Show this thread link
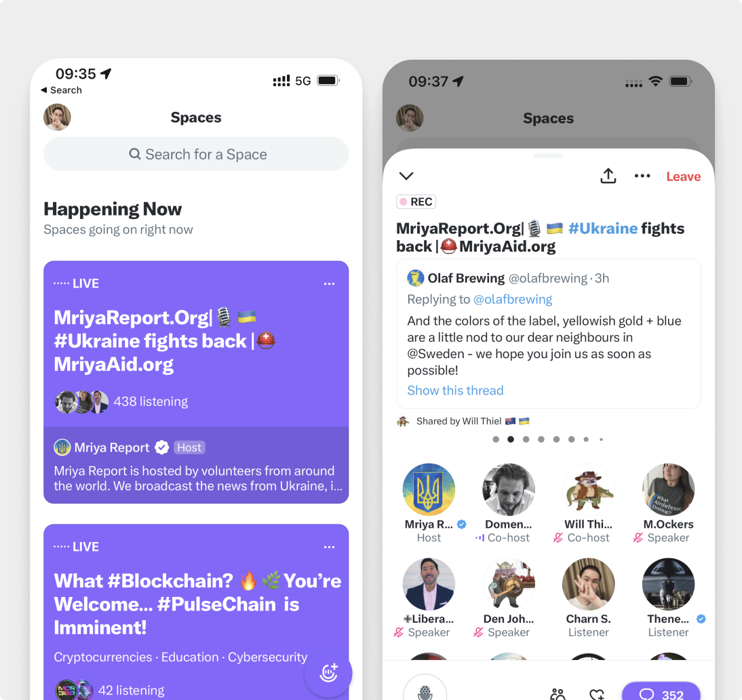Screen dimensions: 742x700 [455, 391]
